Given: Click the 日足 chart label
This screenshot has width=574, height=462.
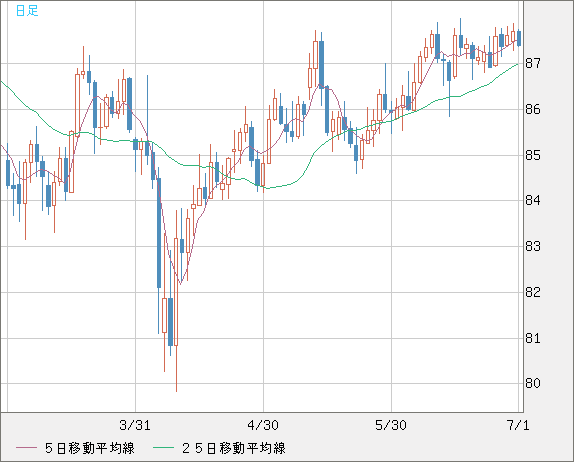Looking at the screenshot, I should [x=27, y=10].
